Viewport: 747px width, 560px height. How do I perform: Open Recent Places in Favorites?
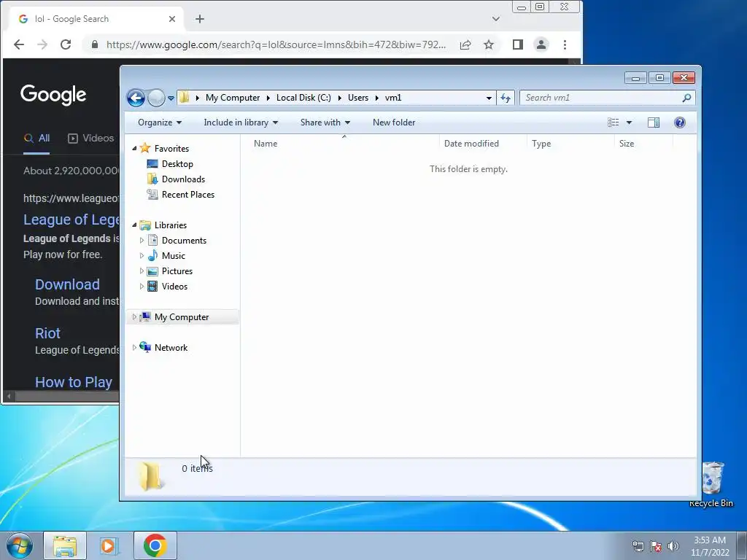point(188,194)
